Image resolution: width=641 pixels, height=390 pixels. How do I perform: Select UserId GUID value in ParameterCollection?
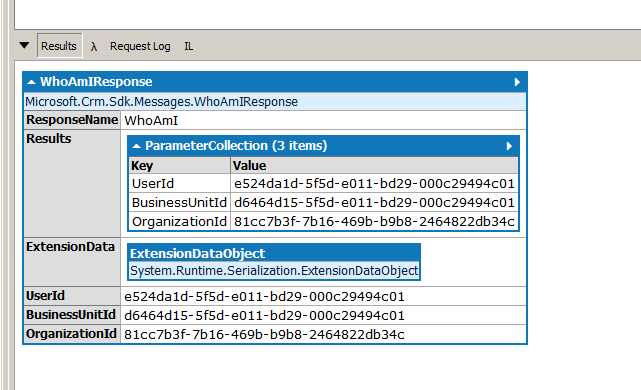coord(374,184)
